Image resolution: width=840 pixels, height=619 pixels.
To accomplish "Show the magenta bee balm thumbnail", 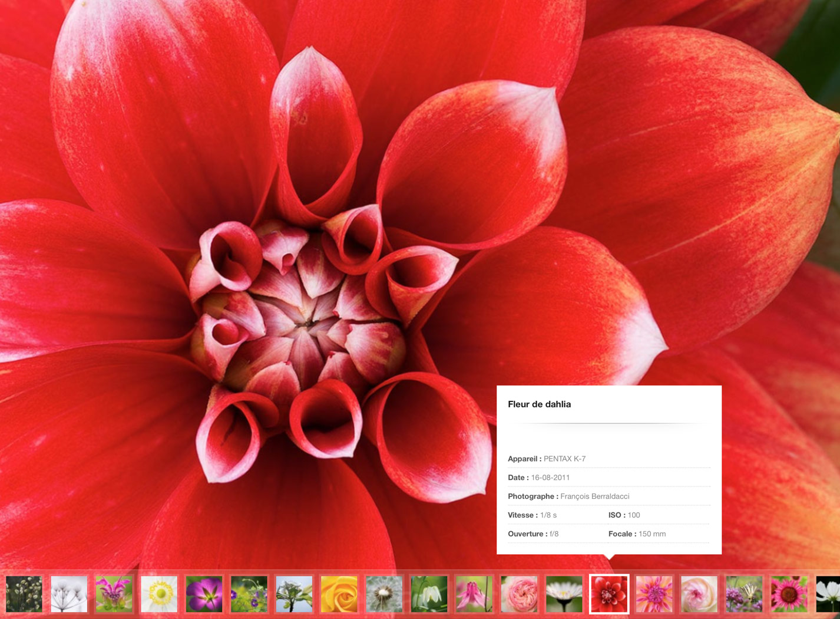I will (114, 594).
